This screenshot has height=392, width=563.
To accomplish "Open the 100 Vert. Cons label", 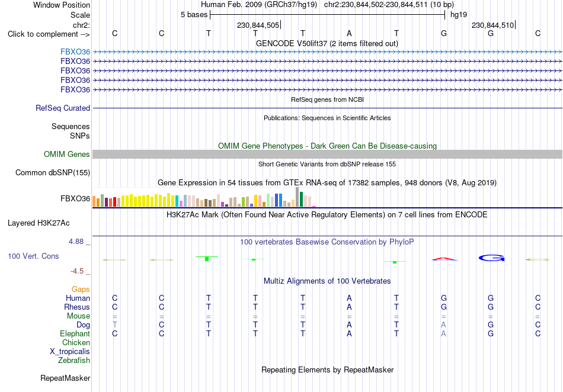I will (x=33, y=256).
